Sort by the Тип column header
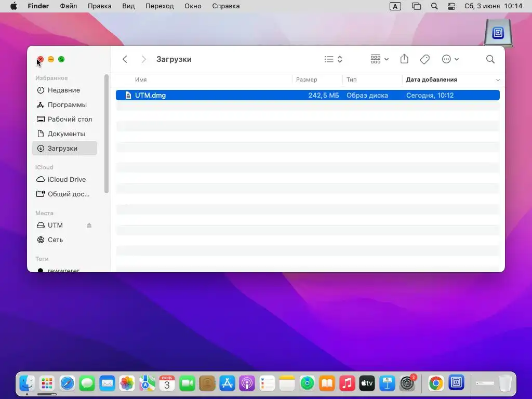The width and height of the screenshot is (532, 399). (352, 79)
